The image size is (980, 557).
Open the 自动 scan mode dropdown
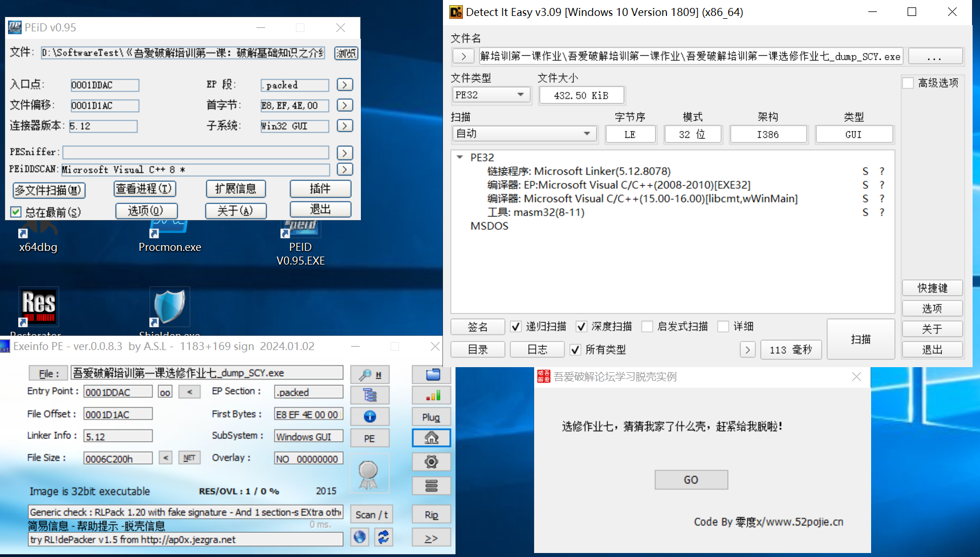525,133
